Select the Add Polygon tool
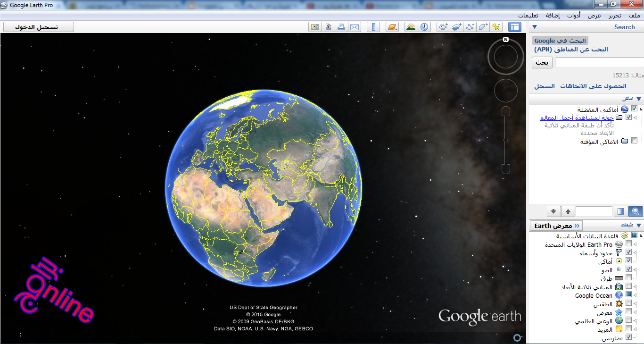Screen dimensions: 644x344 483,27
